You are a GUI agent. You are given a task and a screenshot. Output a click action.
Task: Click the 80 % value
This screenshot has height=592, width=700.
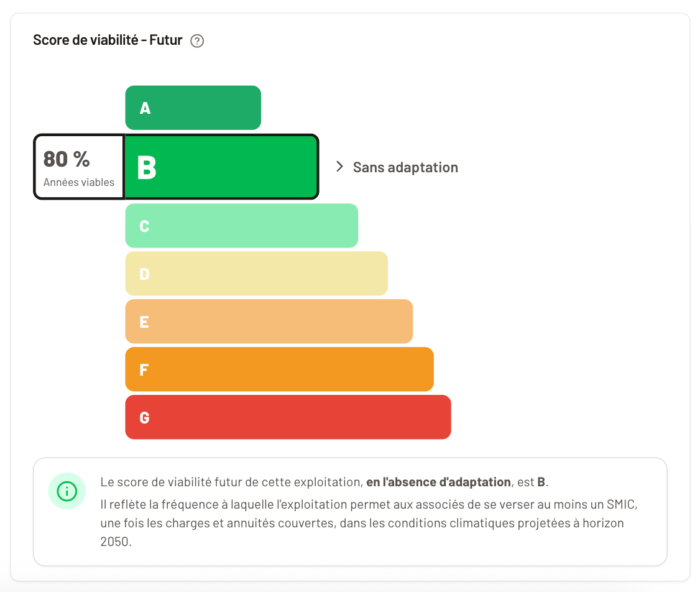click(67, 159)
